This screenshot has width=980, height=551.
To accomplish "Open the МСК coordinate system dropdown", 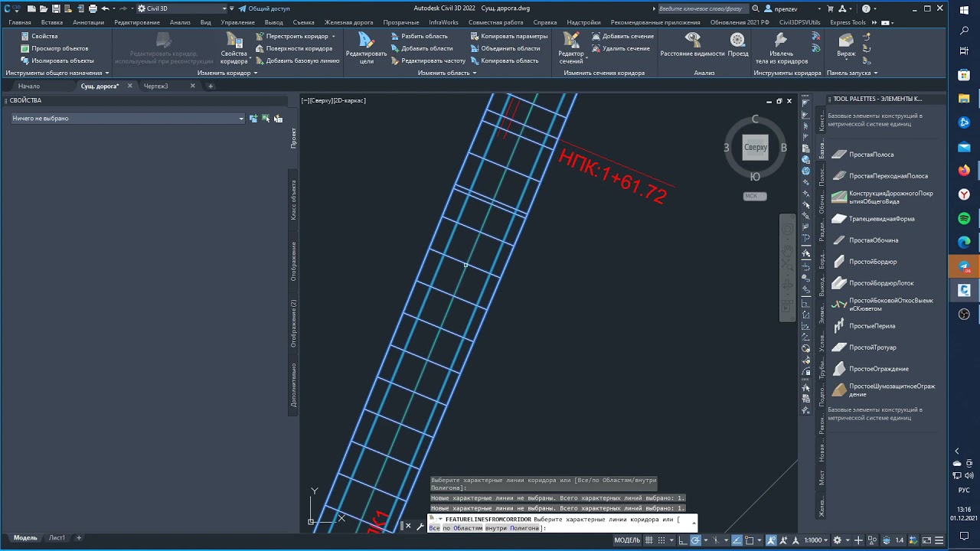I will coord(755,196).
